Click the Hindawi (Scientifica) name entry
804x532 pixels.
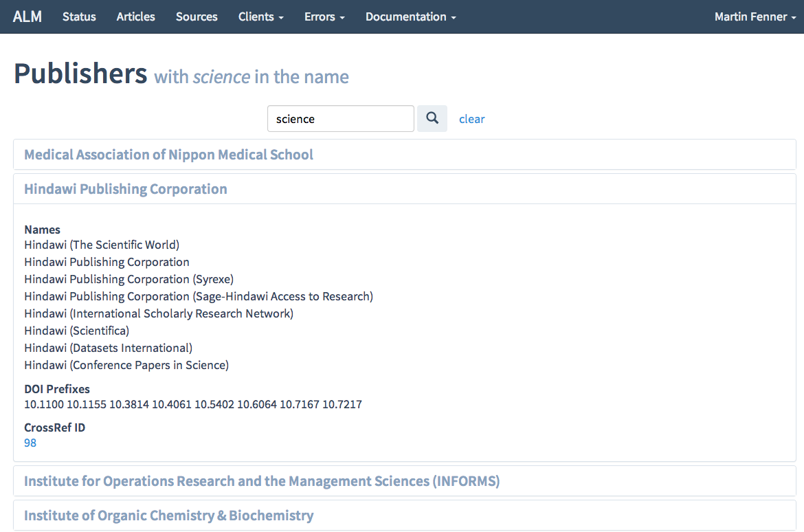point(76,331)
